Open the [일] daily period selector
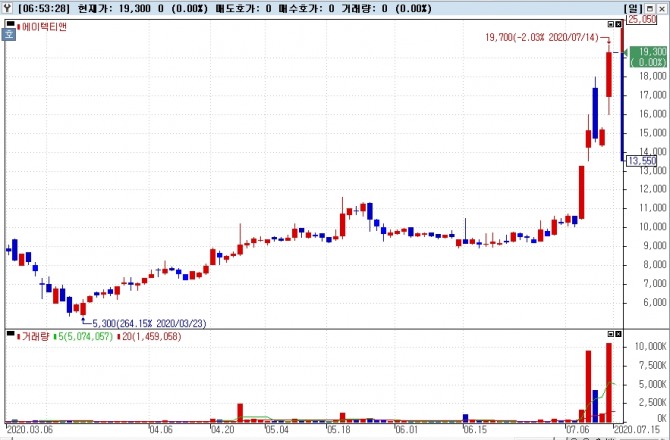Image resolution: width=670 pixels, height=440 pixels. [x=633, y=8]
